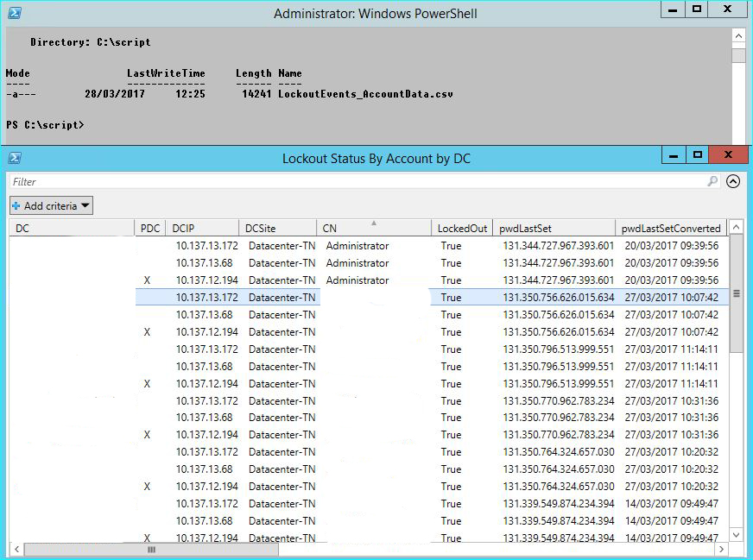753x560 pixels.
Task: Sort by the DCIP column header
Action: click(x=202, y=228)
